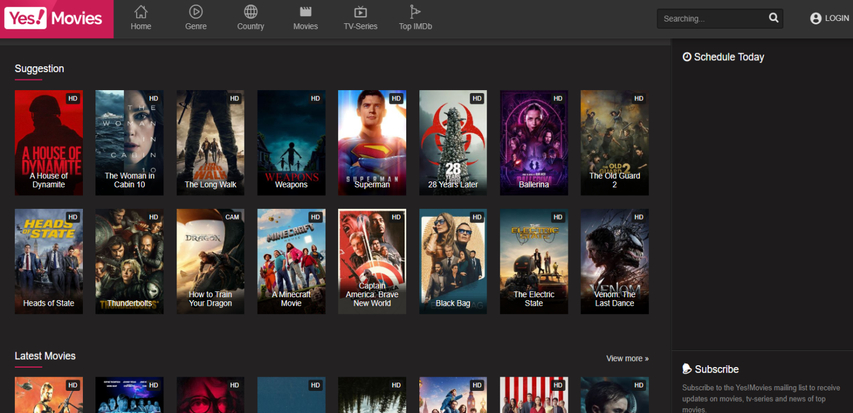Click the TV-Series television icon

pyautogui.click(x=360, y=12)
